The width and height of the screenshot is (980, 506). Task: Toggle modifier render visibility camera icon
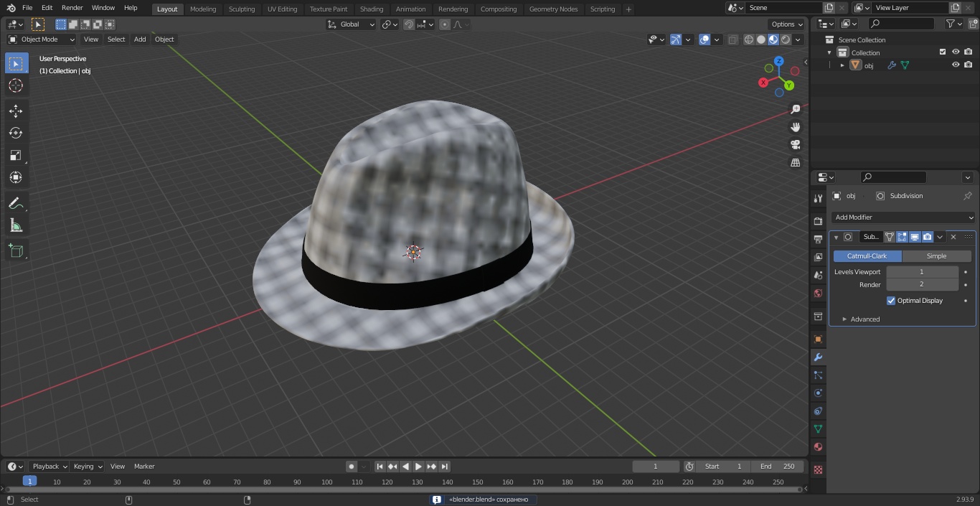pos(928,237)
